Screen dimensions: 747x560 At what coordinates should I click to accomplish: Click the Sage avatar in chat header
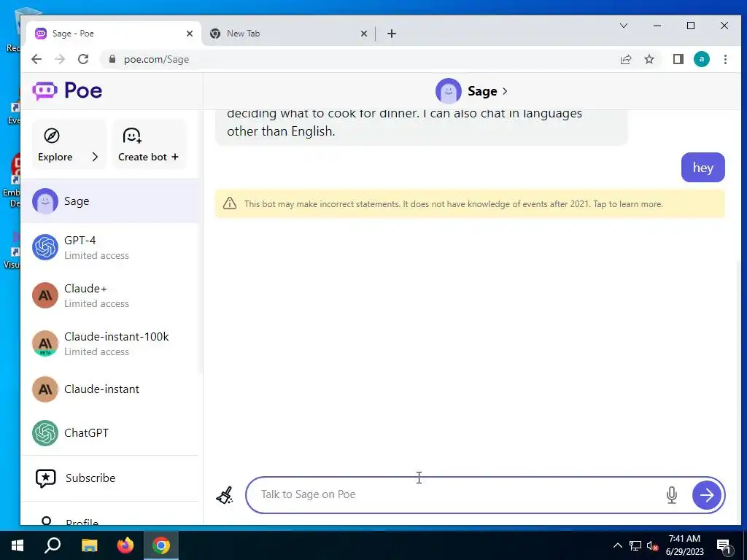click(x=449, y=91)
